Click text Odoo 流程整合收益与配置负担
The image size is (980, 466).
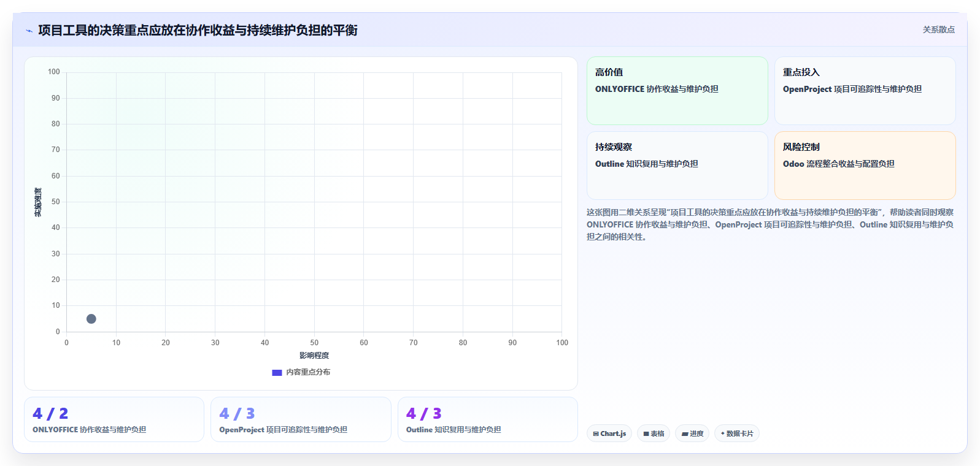tap(839, 164)
